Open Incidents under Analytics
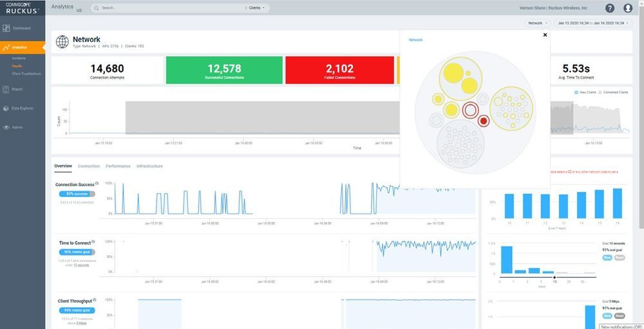The width and height of the screenshot is (644, 329). [x=19, y=59]
